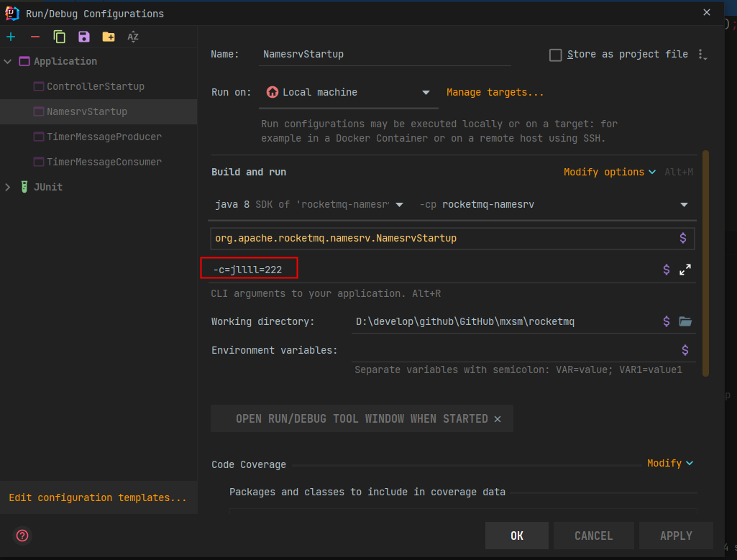Open the java 8 SDK dropdown
This screenshot has height=560, width=737.
click(x=309, y=205)
